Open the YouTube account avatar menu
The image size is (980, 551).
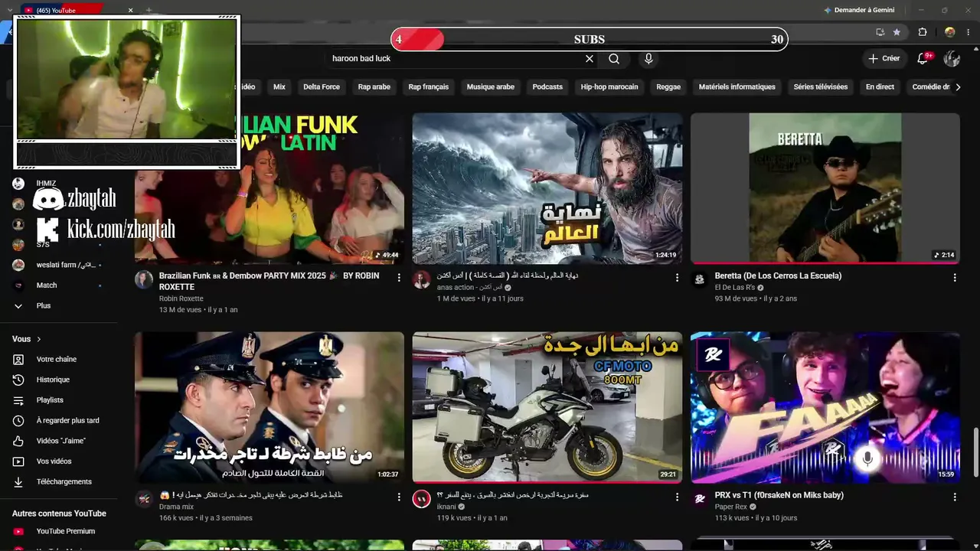pos(952,59)
